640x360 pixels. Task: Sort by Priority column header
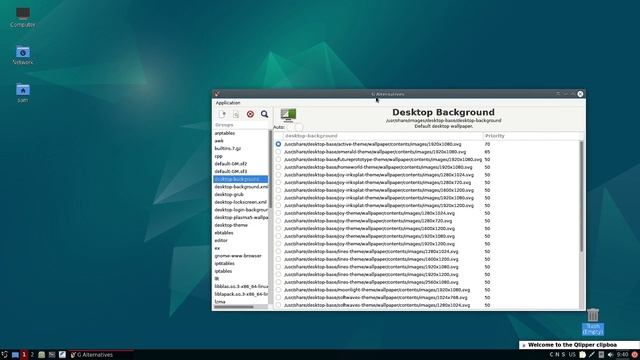(532, 136)
